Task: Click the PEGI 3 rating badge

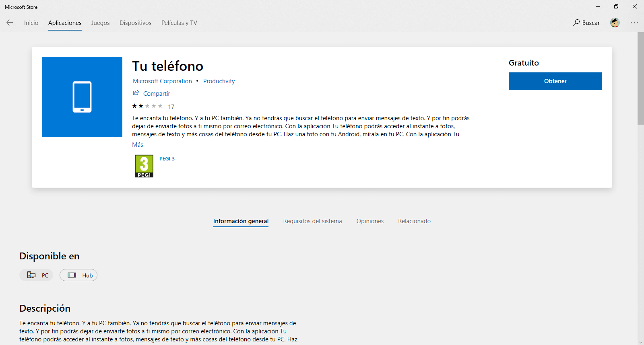Action: tap(144, 166)
